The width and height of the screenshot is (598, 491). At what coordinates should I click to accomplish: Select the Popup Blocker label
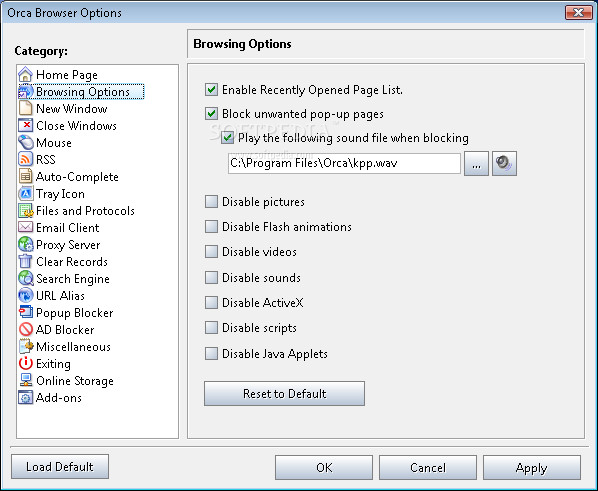(x=74, y=313)
